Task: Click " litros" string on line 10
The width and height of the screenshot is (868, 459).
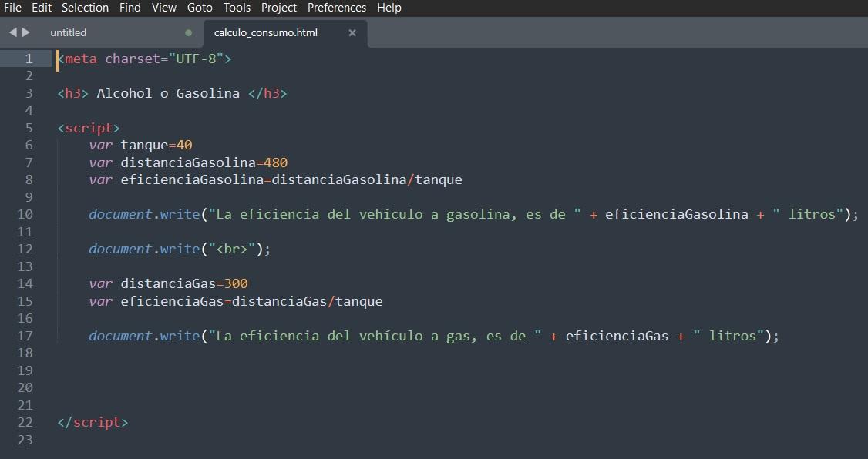Action: click(x=809, y=214)
